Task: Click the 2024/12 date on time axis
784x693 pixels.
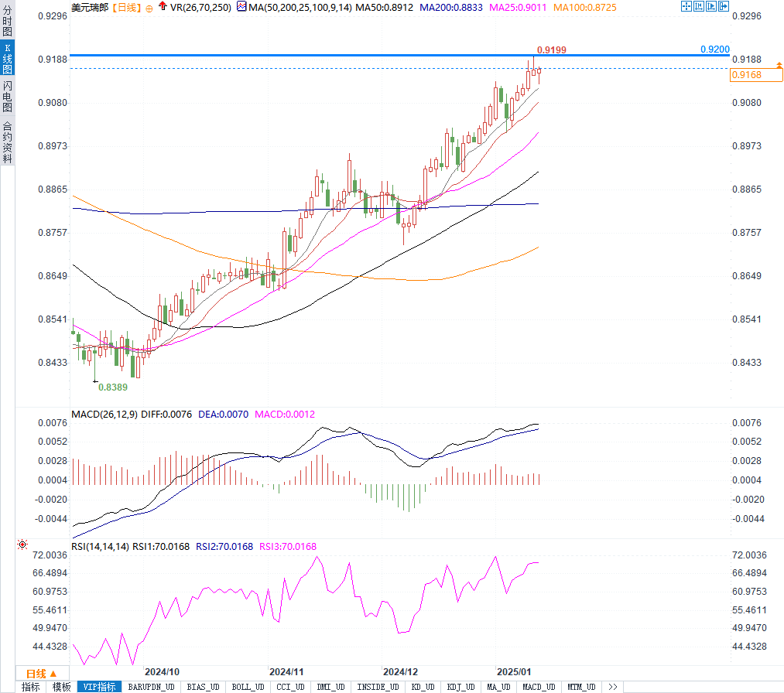Action: pos(400,672)
